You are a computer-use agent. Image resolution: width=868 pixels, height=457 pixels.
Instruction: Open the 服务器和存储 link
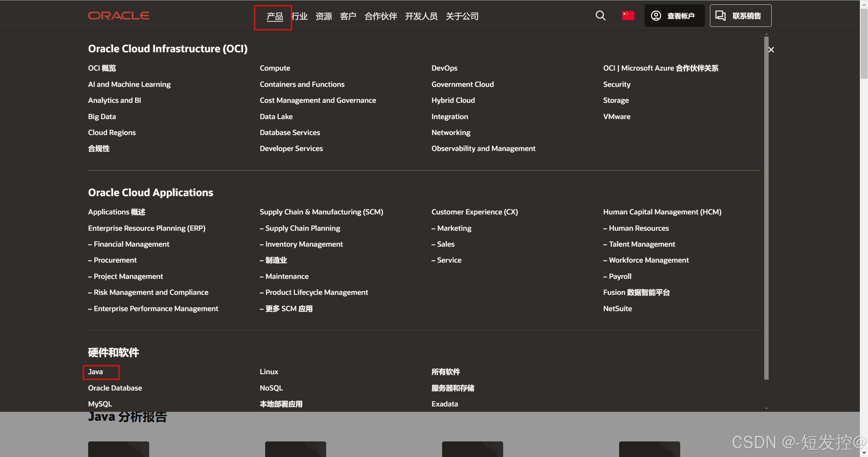[453, 388]
